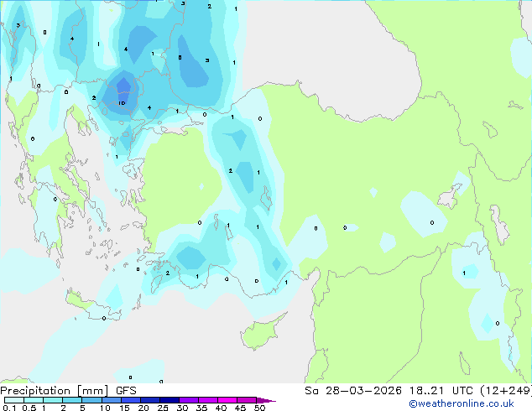Choose the 25–30 mm navy legend swatch
Viewport: 532px width, 411px height.
click(x=170, y=400)
